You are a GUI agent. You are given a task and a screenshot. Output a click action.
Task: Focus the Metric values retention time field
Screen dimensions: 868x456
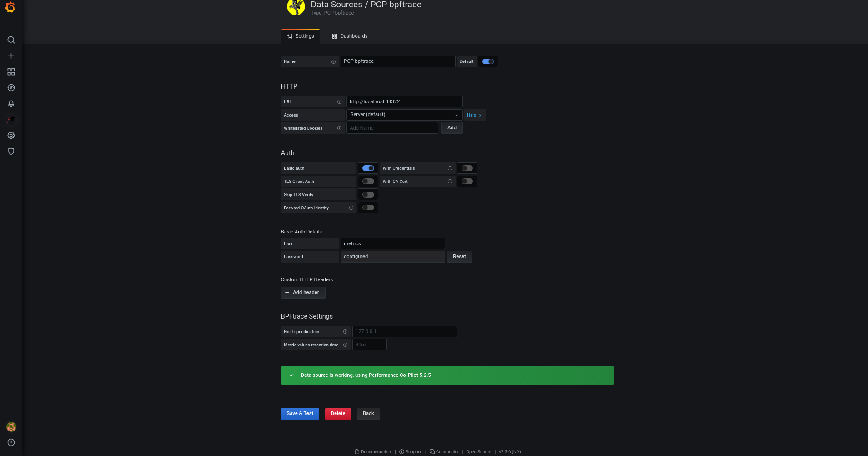tap(369, 345)
